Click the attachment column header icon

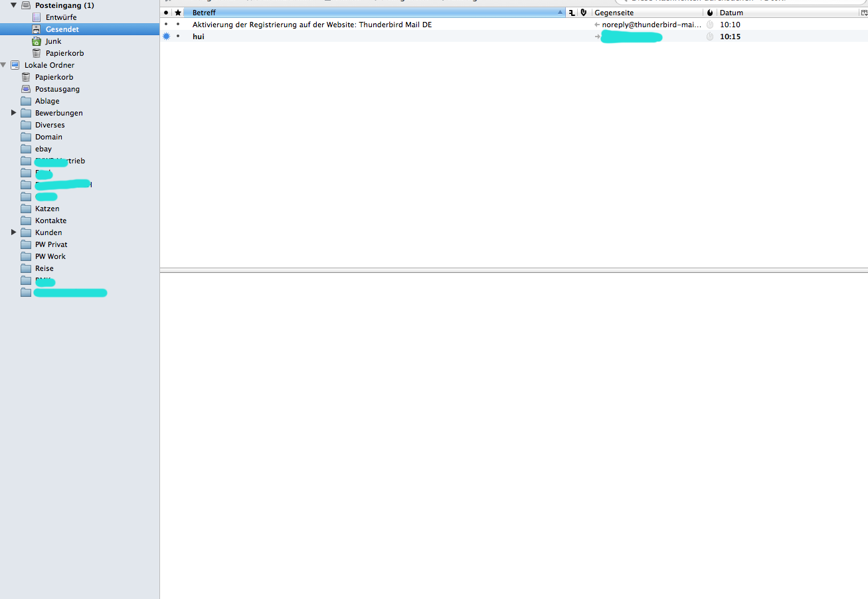tap(583, 13)
